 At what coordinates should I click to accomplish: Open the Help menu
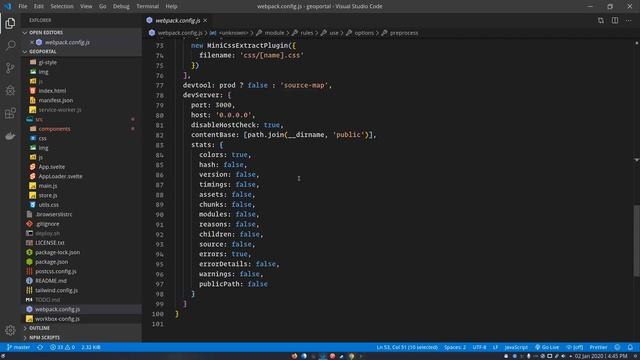[x=171, y=6]
